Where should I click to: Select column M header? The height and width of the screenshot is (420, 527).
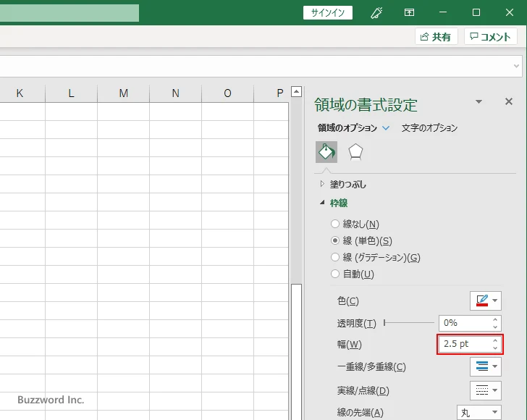(123, 93)
